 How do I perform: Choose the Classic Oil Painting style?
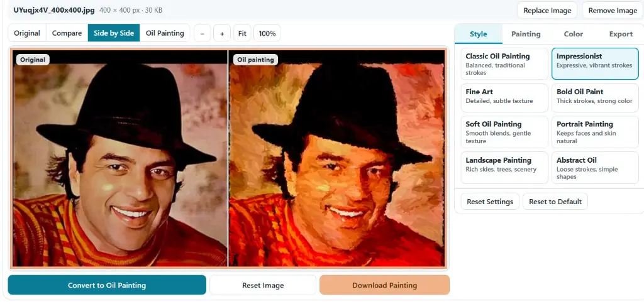click(504, 63)
